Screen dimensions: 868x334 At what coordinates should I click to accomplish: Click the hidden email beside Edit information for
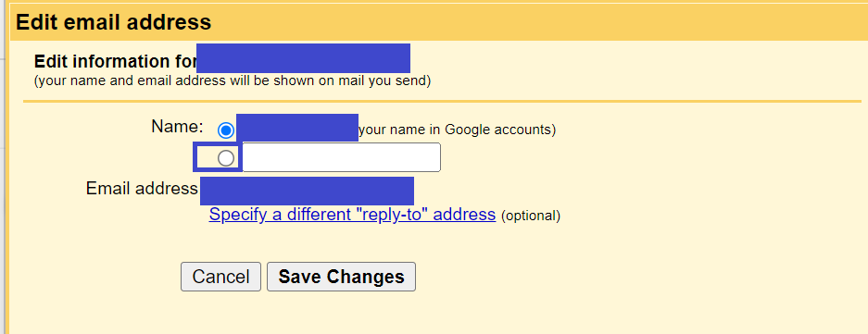[x=303, y=58]
